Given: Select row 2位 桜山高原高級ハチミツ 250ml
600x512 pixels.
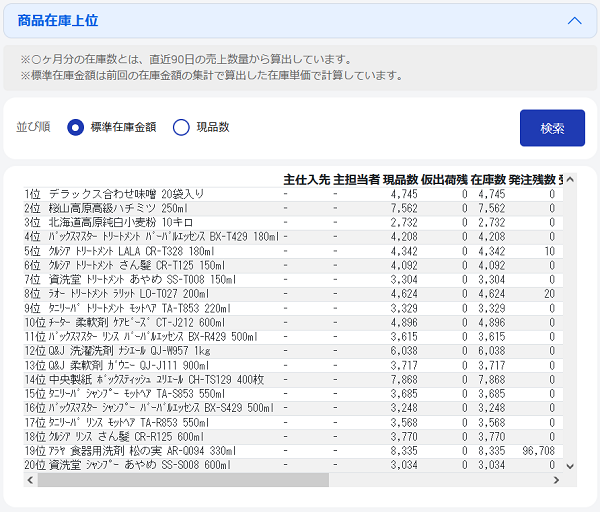Looking at the screenshot, I should point(293,209).
